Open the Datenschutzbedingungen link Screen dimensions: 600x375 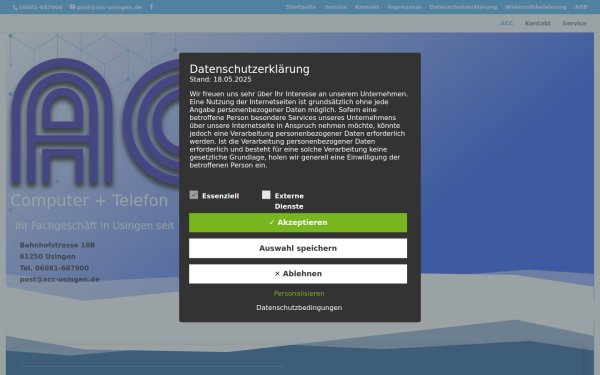click(299, 308)
